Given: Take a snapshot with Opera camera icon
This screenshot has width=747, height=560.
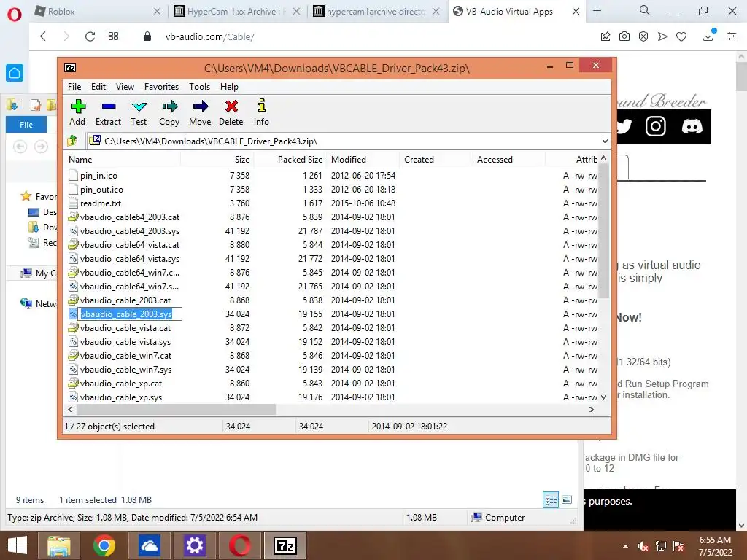Looking at the screenshot, I should pos(624,36).
